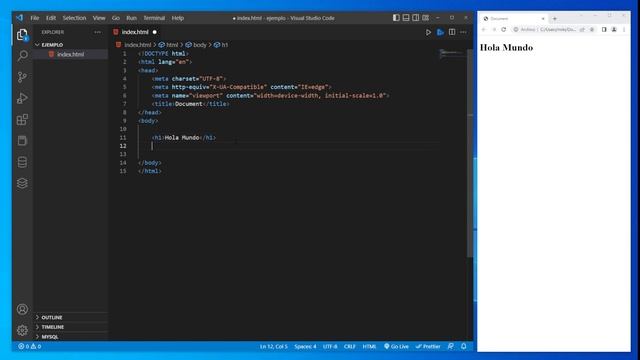Click the blue run/debug icon in editor toolbar

[x=440, y=32]
